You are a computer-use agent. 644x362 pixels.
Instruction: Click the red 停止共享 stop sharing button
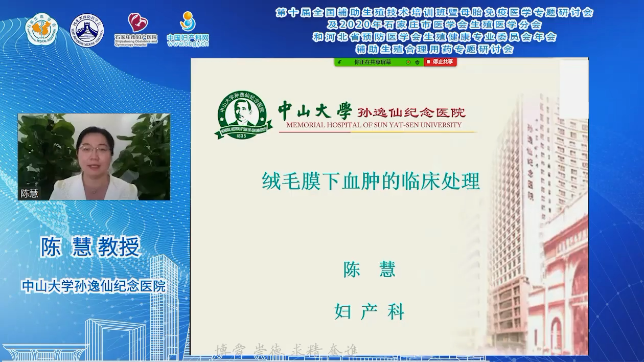440,62
